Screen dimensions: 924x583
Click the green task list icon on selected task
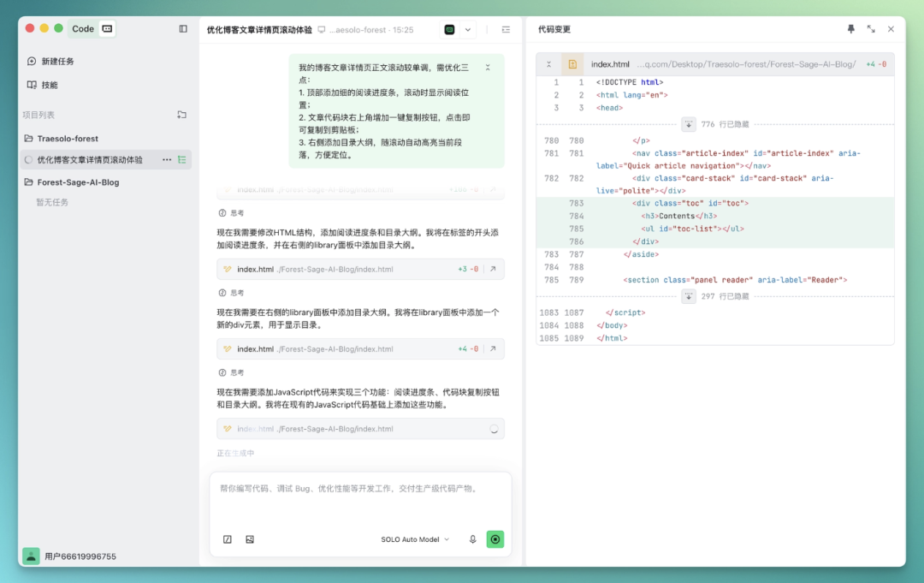[x=182, y=160]
